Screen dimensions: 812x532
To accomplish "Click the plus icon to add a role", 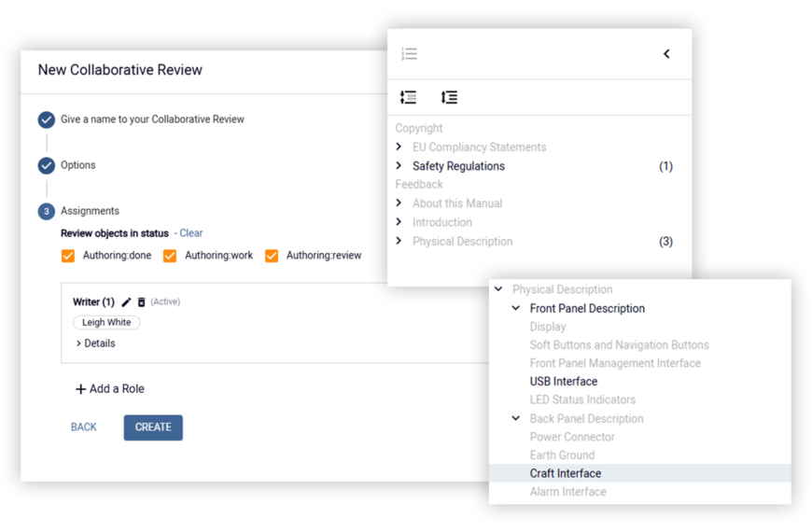I will (80, 389).
